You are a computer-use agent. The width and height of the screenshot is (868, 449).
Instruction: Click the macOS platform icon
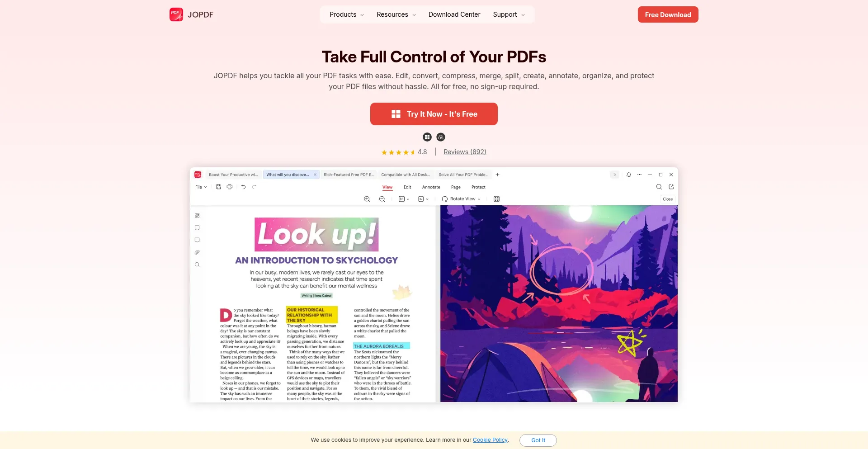(x=441, y=137)
